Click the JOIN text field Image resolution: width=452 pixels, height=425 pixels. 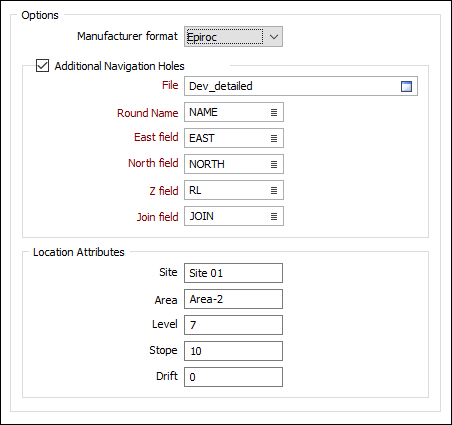click(234, 216)
